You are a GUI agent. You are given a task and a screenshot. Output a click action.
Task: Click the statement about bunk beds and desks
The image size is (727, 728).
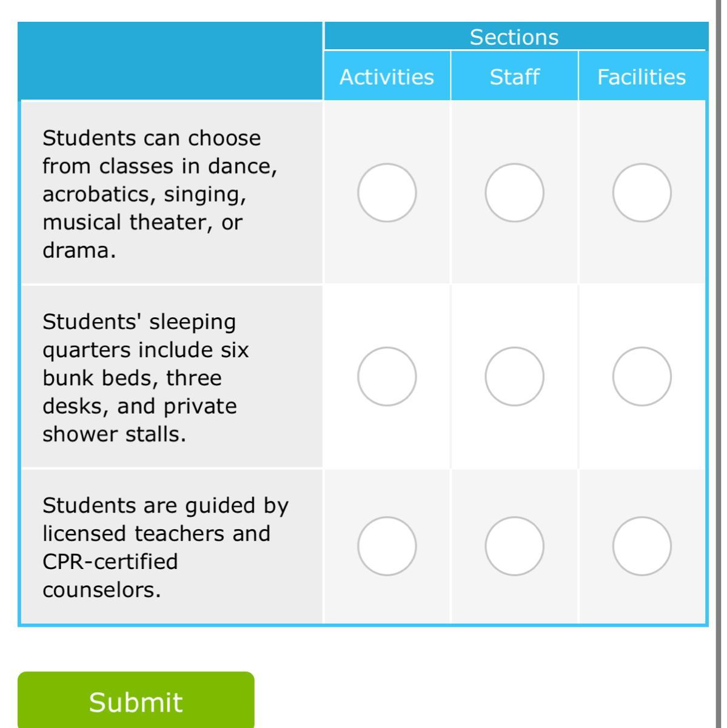pyautogui.click(x=146, y=377)
